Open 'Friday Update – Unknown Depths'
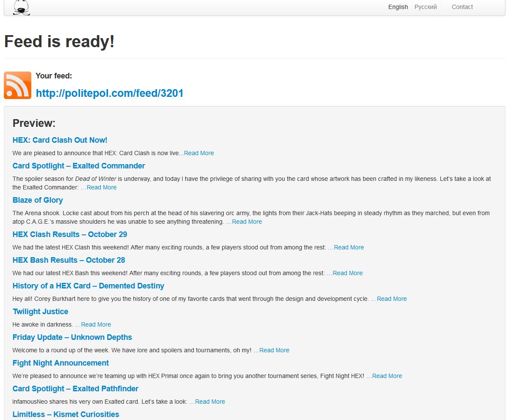511x420 pixels. (72, 337)
